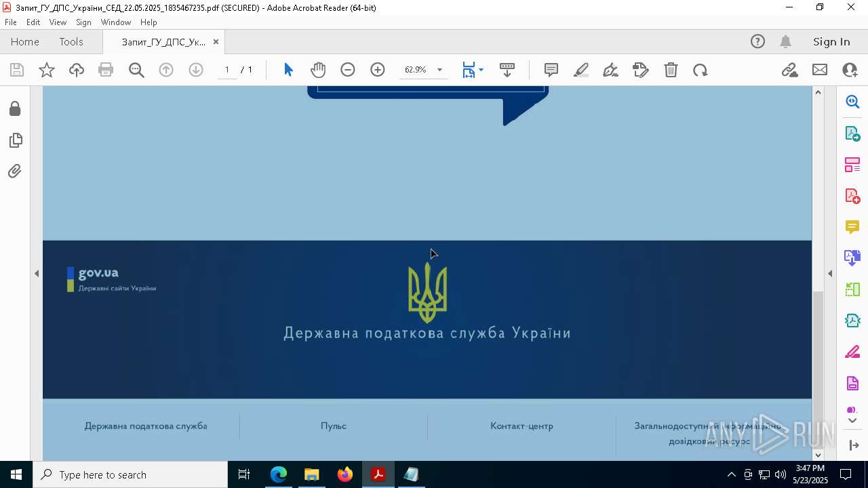Open the page thumbnails panel

click(15, 140)
